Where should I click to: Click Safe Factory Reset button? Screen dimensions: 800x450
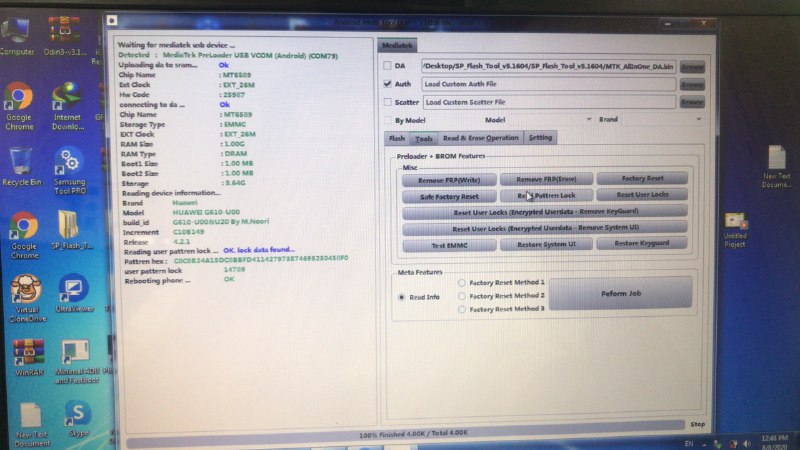click(449, 196)
